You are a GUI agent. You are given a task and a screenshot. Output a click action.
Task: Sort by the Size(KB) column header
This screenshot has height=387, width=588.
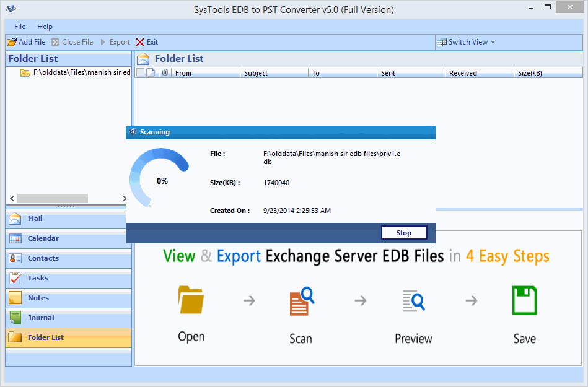click(x=548, y=72)
